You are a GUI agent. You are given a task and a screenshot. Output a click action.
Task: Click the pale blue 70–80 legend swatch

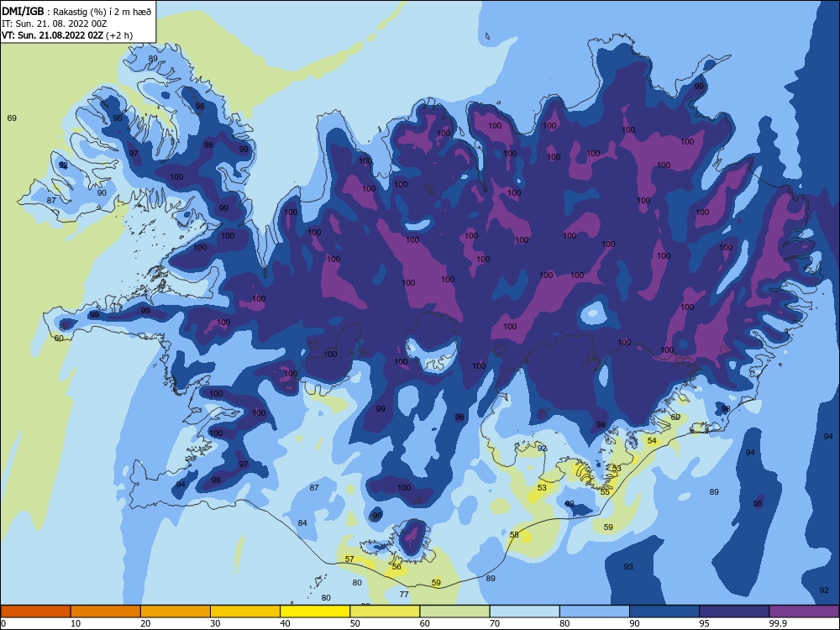pos(524,612)
